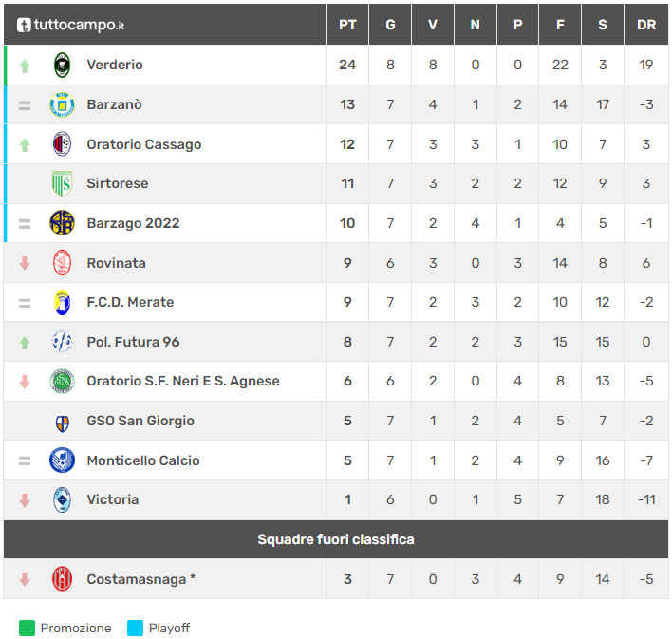Image resolution: width=672 pixels, height=639 pixels.
Task: Open the Verderio team page
Action: click(115, 65)
